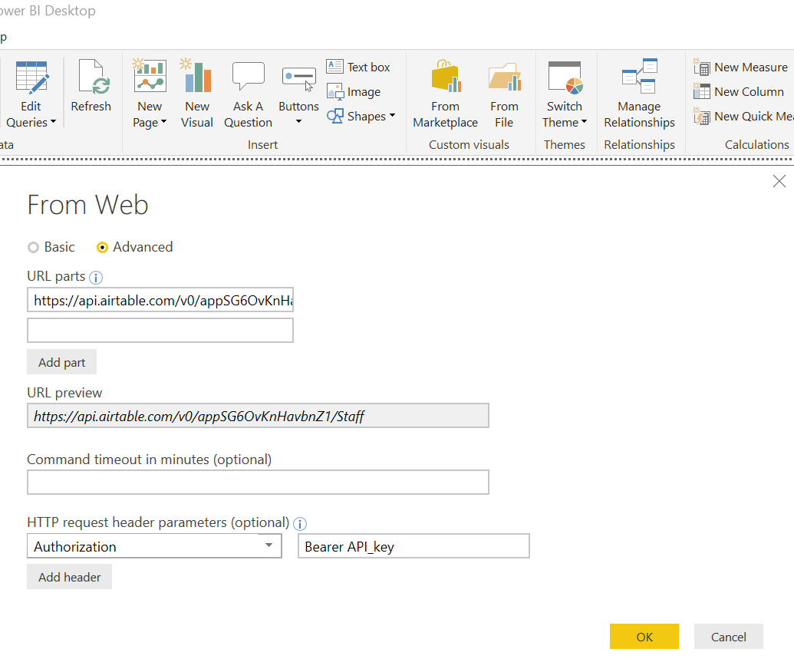
Task: Open Ask A Question feature
Action: pyautogui.click(x=248, y=93)
